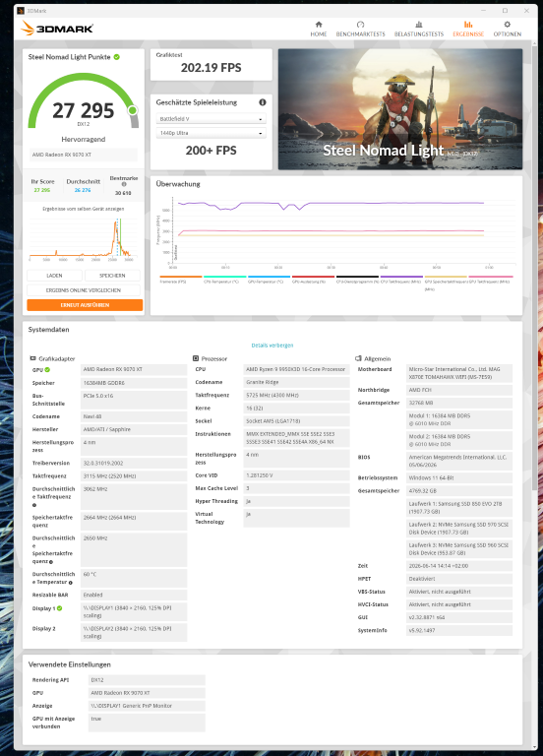The width and height of the screenshot is (543, 756).
Task: Click the AMD Radeon RX 9070 XT field under score
Action: pyautogui.click(x=84, y=155)
